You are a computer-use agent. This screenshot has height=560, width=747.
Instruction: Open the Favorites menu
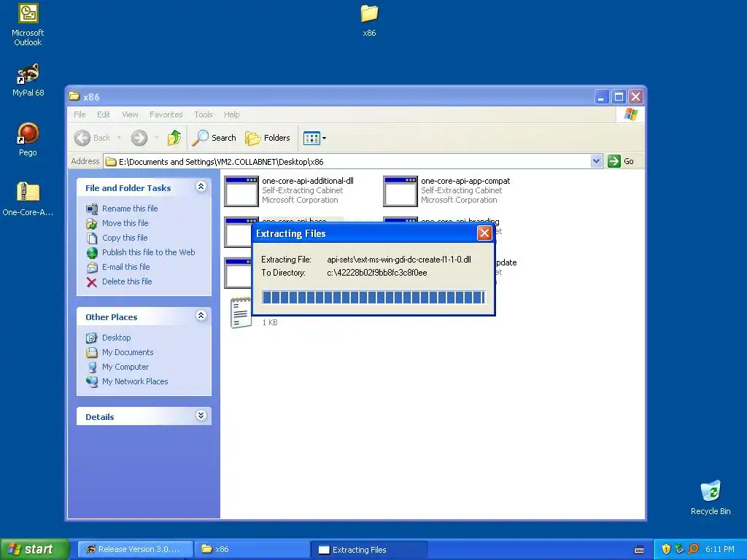tap(166, 114)
